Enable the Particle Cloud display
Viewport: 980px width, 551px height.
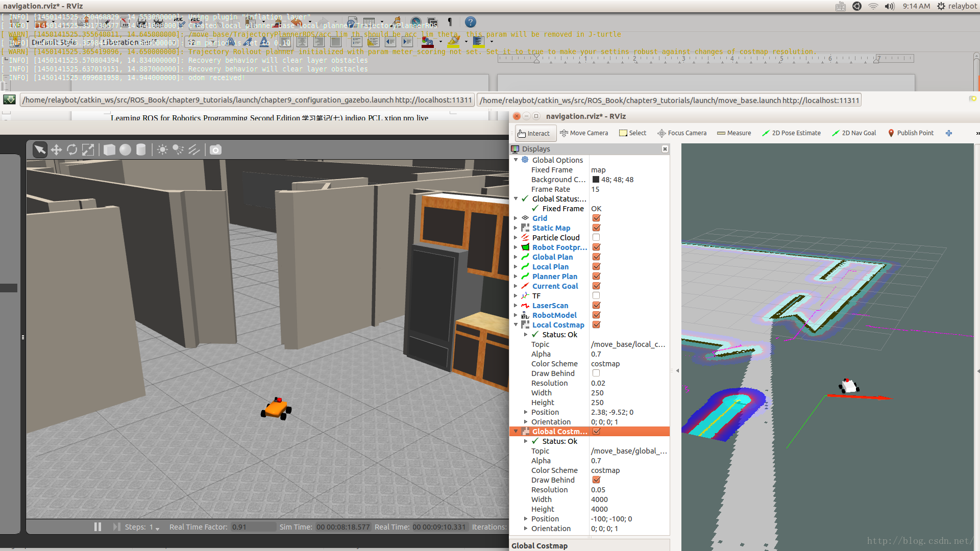596,238
